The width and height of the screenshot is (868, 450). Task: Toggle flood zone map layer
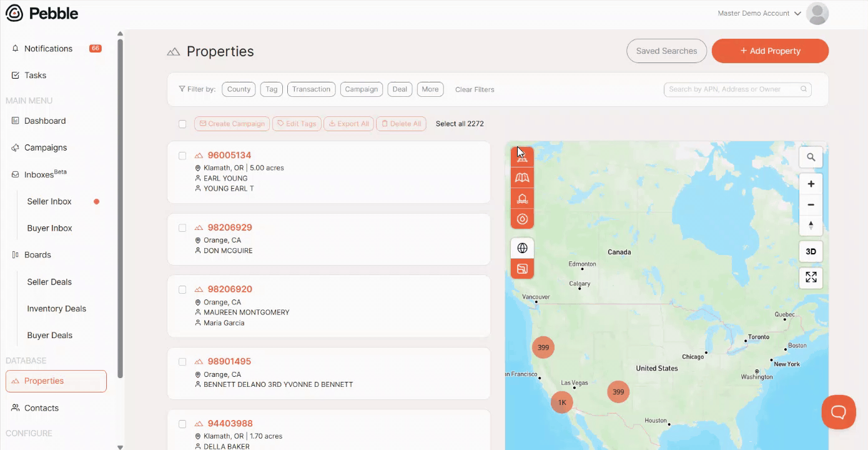click(x=522, y=199)
